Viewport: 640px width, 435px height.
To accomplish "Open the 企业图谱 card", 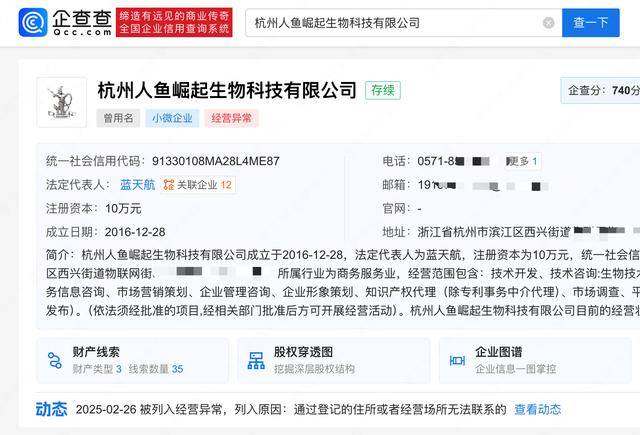I will coord(535,360).
